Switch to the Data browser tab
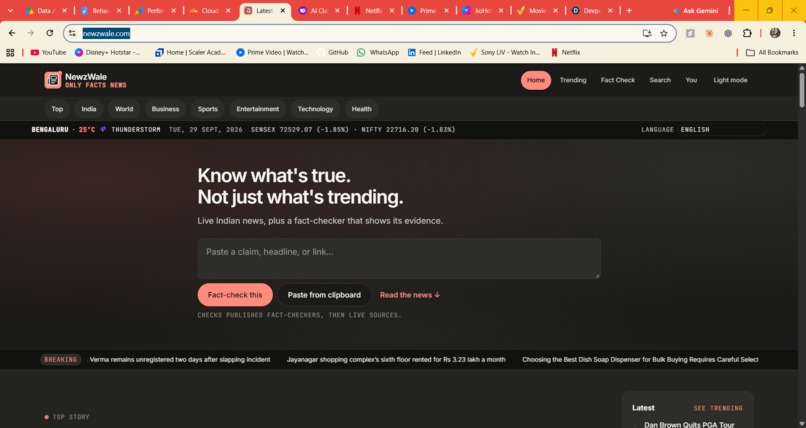 45,10
